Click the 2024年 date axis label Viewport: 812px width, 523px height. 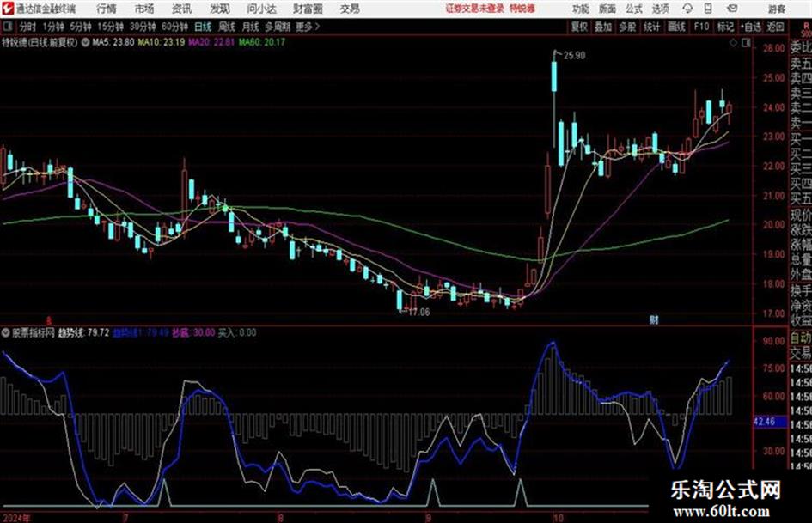click(16, 518)
